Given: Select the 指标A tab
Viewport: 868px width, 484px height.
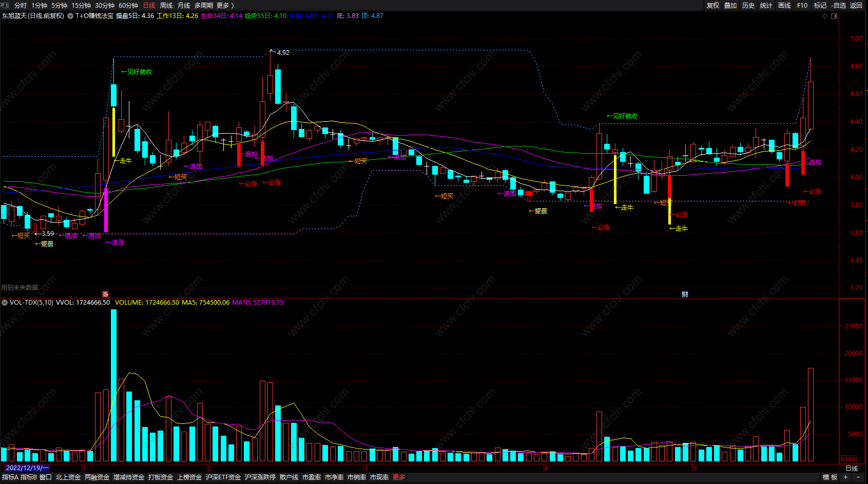Looking at the screenshot, I should pyautogui.click(x=10, y=477).
